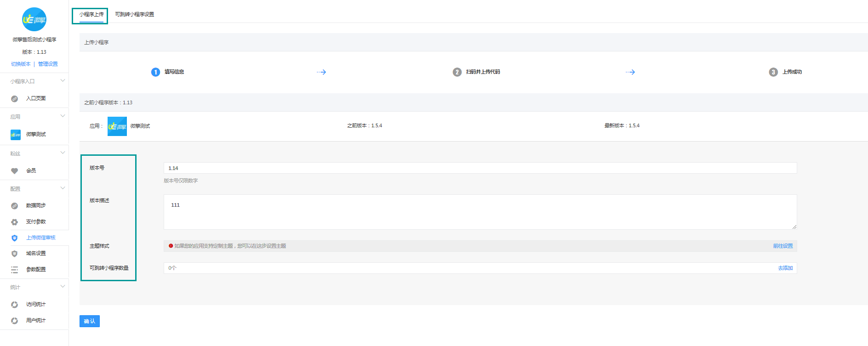This screenshot has height=346, width=868.
Task: Focus the 版本描述 textarea showing 111
Action: pos(480,212)
